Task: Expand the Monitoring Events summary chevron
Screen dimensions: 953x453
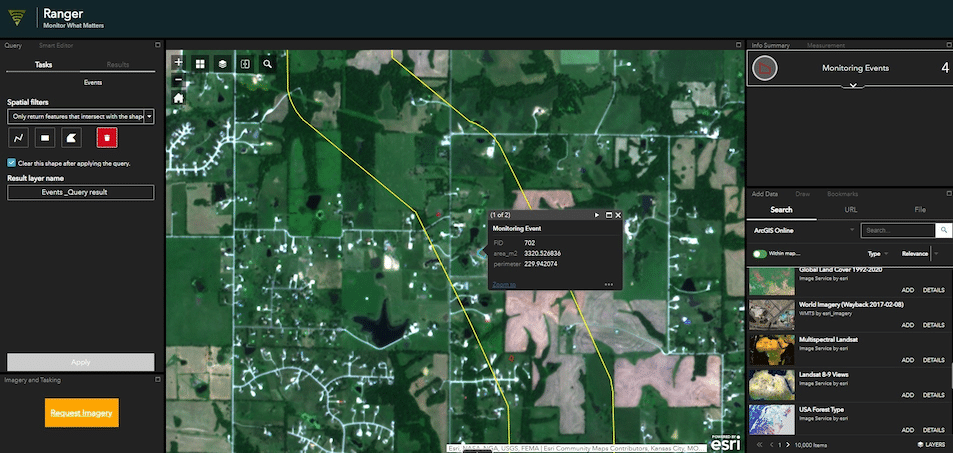Action: 853,86
